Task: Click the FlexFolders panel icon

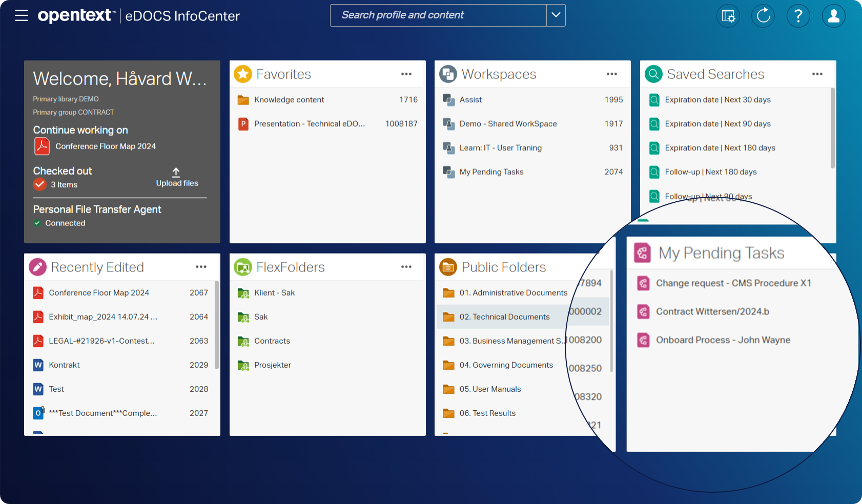Action: tap(243, 267)
